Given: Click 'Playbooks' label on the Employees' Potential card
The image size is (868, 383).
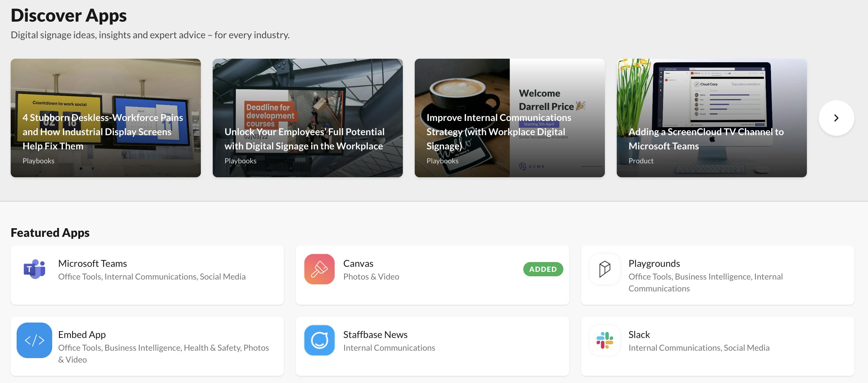Looking at the screenshot, I should (240, 161).
